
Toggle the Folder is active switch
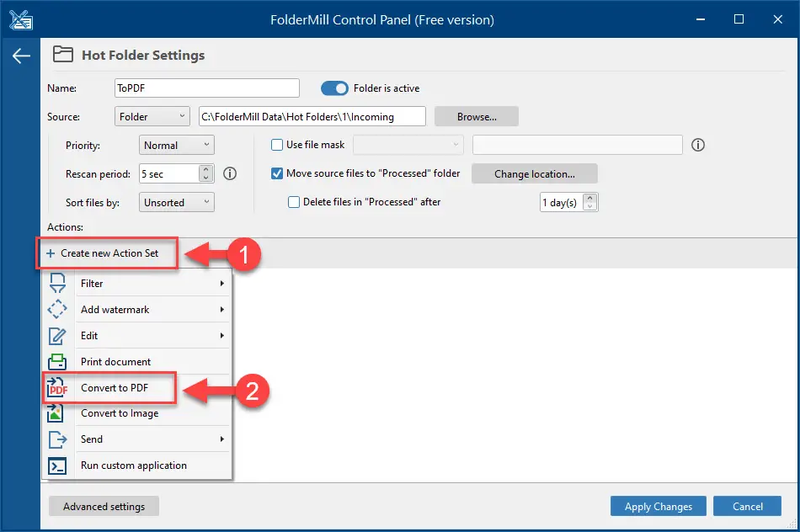point(334,88)
